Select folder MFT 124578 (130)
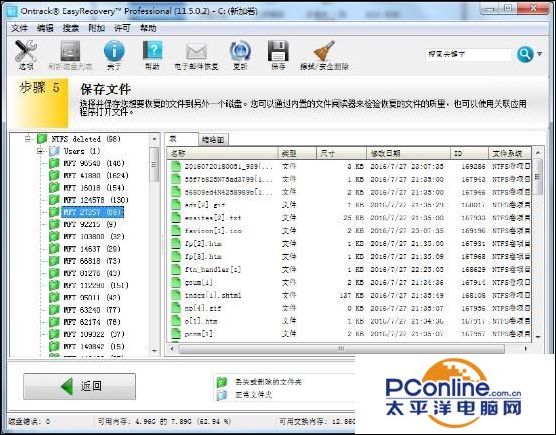Viewport: 556px width, 435px height. 88,200
